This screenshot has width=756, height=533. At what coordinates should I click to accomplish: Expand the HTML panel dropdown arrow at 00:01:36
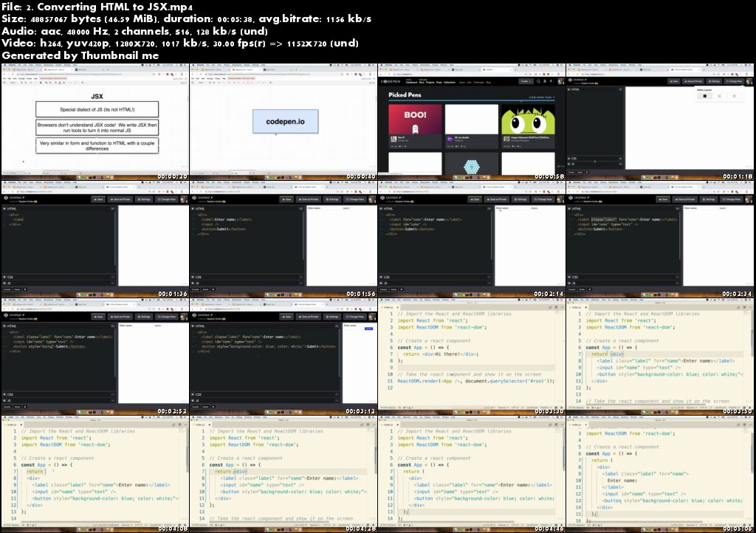pos(111,208)
